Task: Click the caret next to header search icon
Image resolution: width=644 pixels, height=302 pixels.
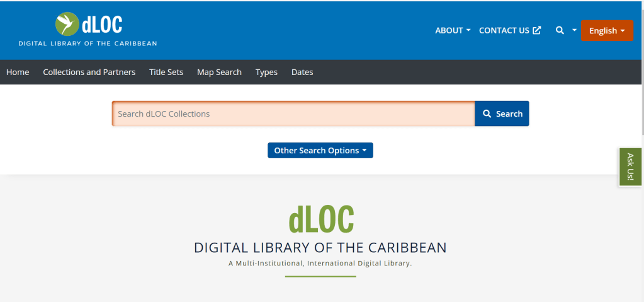Action: (574, 30)
